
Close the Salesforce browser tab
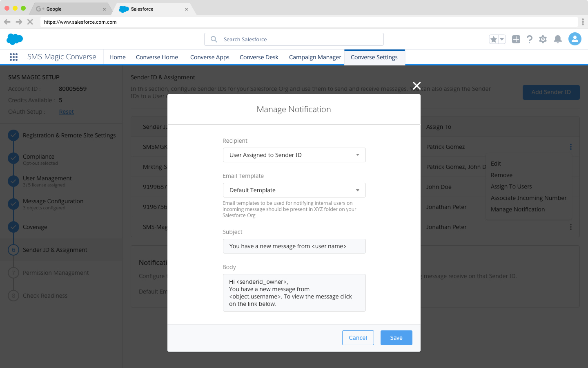187,9
